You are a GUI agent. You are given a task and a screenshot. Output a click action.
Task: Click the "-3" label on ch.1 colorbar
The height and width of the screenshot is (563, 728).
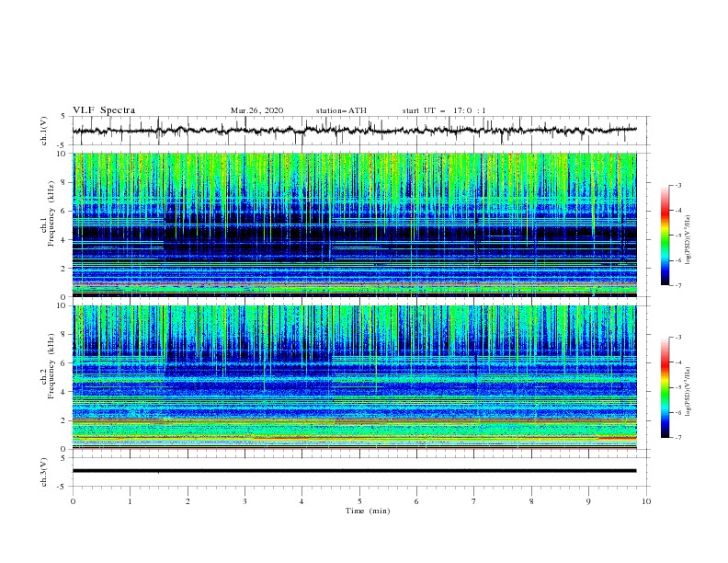click(677, 185)
